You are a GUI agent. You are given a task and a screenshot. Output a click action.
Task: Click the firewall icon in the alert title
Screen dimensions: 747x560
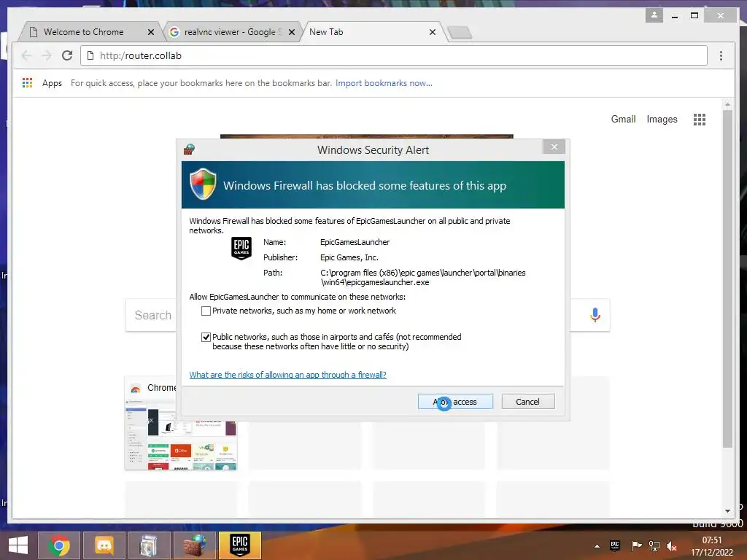pyautogui.click(x=189, y=149)
